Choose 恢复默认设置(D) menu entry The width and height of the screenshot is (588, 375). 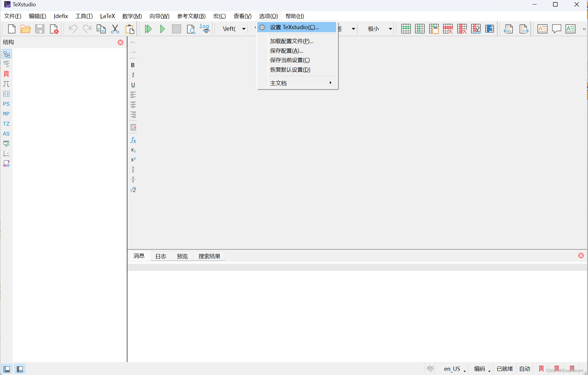(x=297, y=70)
